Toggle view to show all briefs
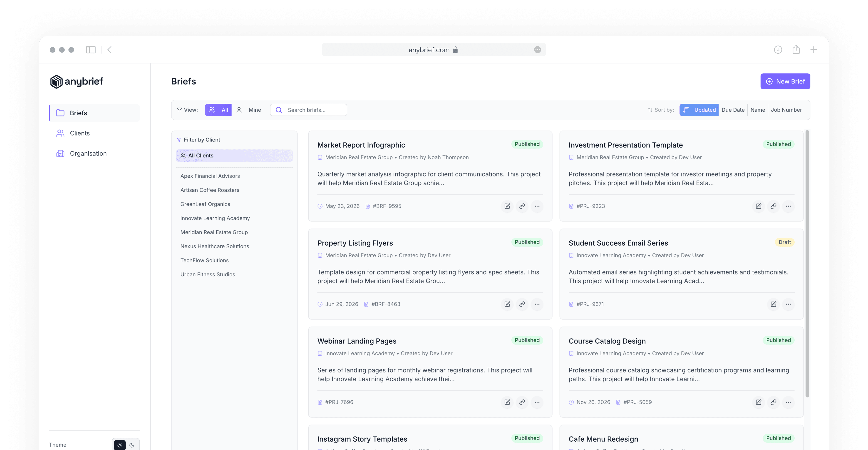The height and width of the screenshot is (450, 868). point(218,110)
